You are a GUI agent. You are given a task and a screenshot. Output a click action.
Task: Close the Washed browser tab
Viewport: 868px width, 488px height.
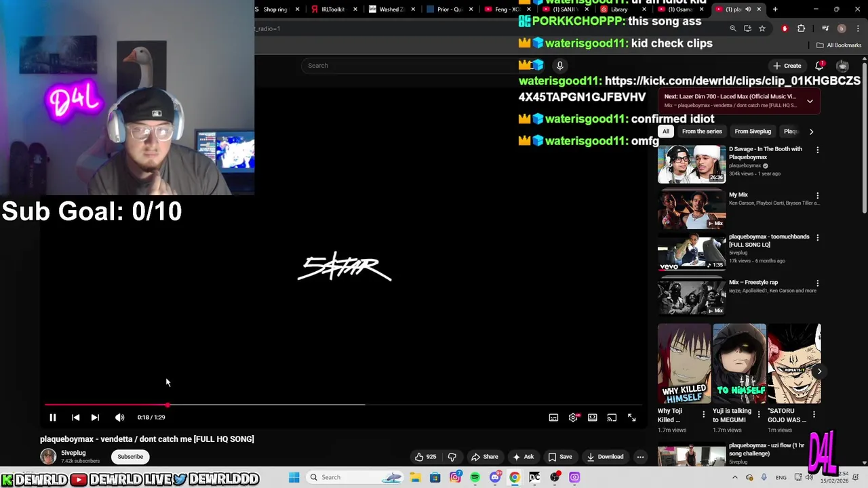413,9
